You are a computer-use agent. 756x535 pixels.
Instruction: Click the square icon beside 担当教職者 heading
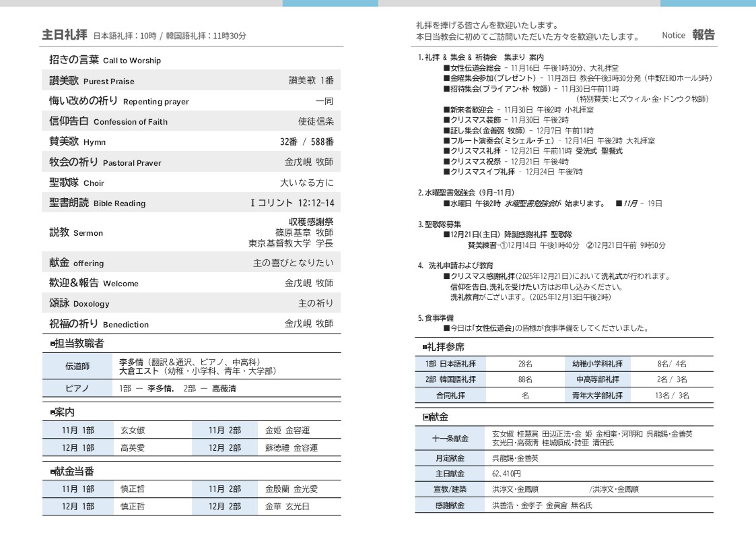click(53, 344)
